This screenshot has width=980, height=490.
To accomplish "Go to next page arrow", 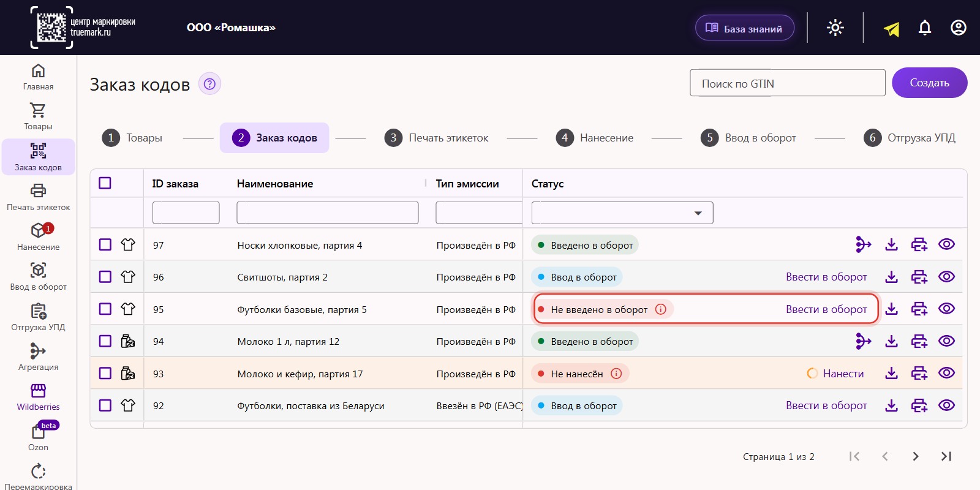I will [916, 456].
